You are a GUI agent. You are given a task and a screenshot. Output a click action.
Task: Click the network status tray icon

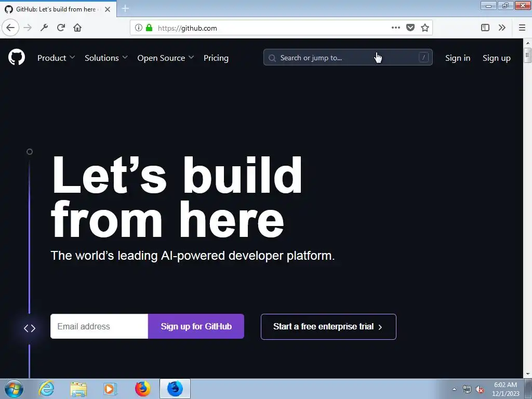coord(467,390)
